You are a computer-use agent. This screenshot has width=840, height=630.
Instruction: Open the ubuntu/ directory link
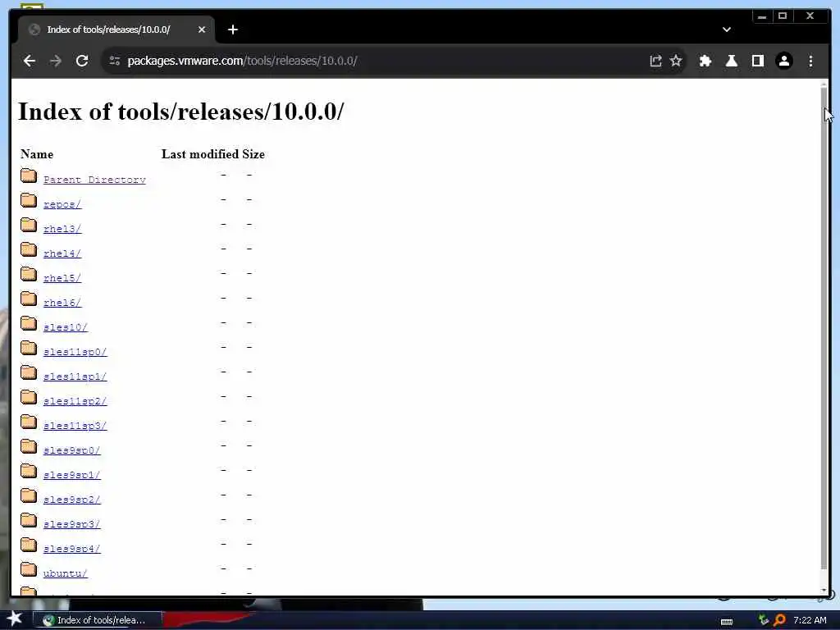pos(66,573)
